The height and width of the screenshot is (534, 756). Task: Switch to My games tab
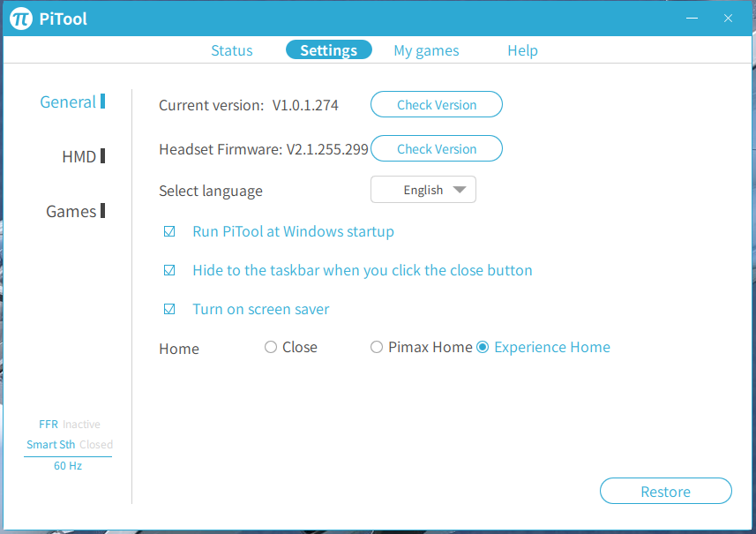[426, 50]
